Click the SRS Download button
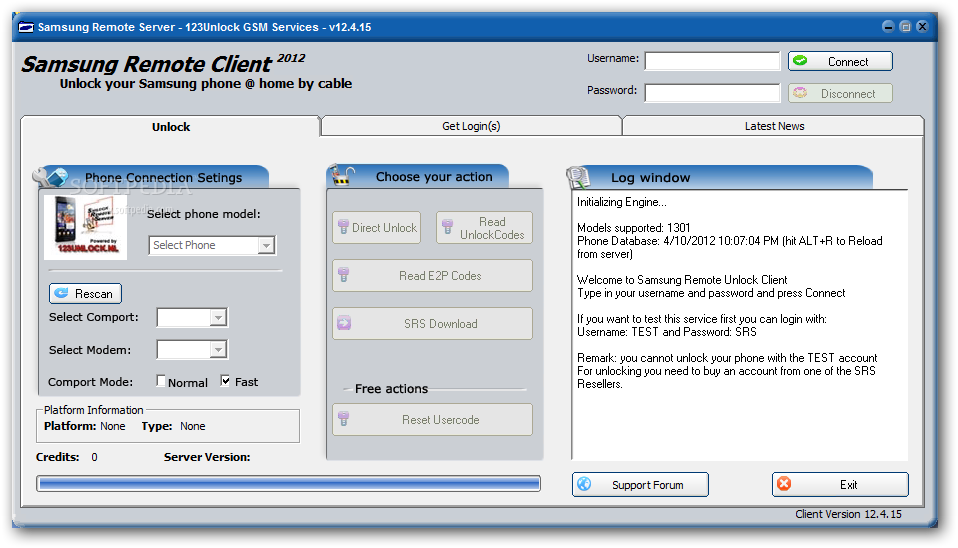Image resolution: width=958 pixels, height=548 pixels. point(432,323)
